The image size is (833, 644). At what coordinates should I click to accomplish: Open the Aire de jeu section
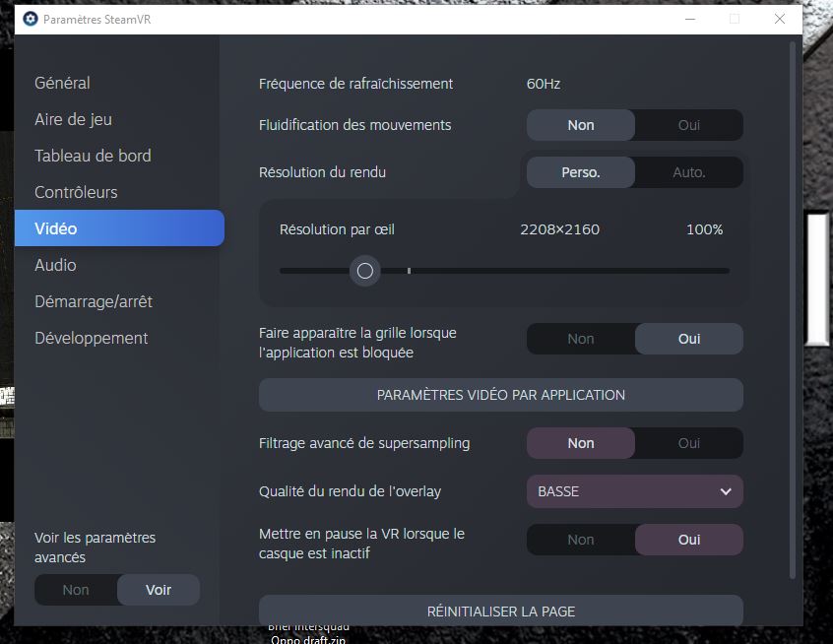coord(73,119)
